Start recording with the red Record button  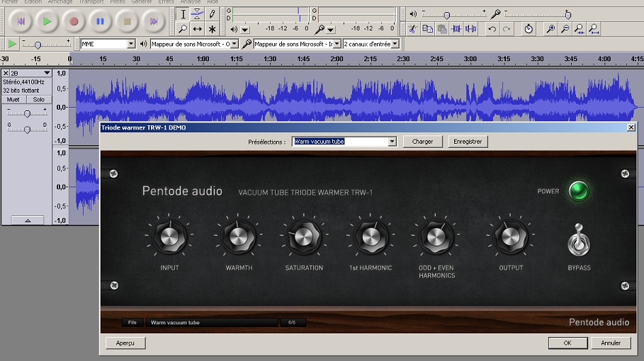(x=74, y=21)
